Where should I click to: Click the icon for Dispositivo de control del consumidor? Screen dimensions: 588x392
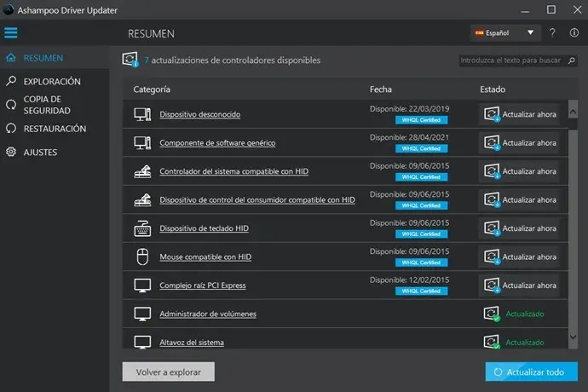tap(142, 199)
